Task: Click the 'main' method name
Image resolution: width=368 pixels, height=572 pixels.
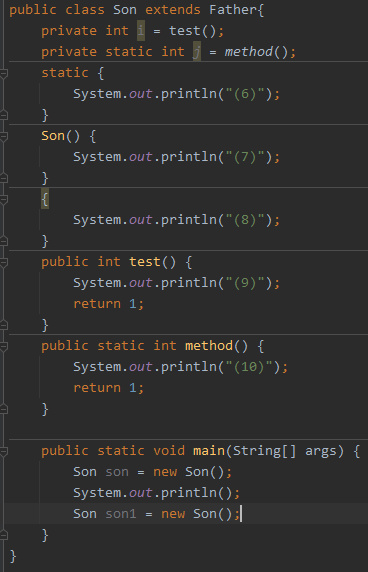Action: point(209,451)
